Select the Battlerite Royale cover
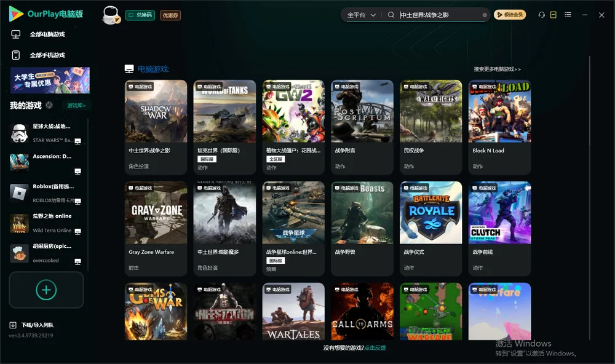This screenshot has width=615, height=364. (x=431, y=213)
